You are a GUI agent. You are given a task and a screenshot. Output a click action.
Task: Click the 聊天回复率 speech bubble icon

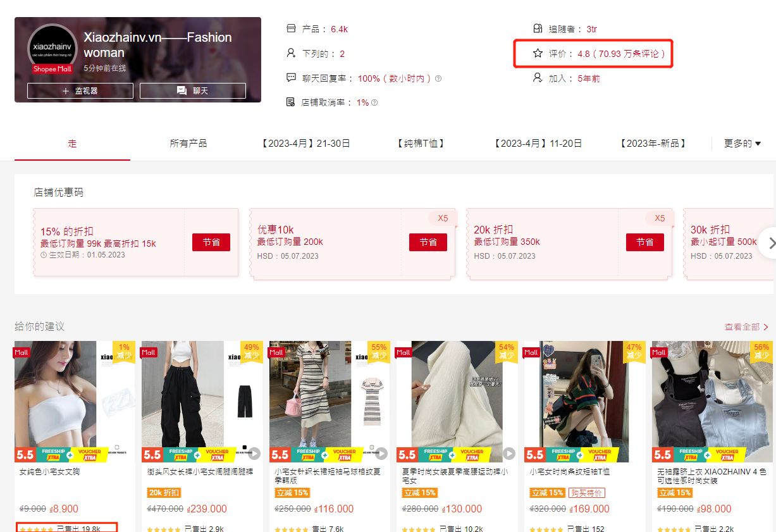(292, 78)
